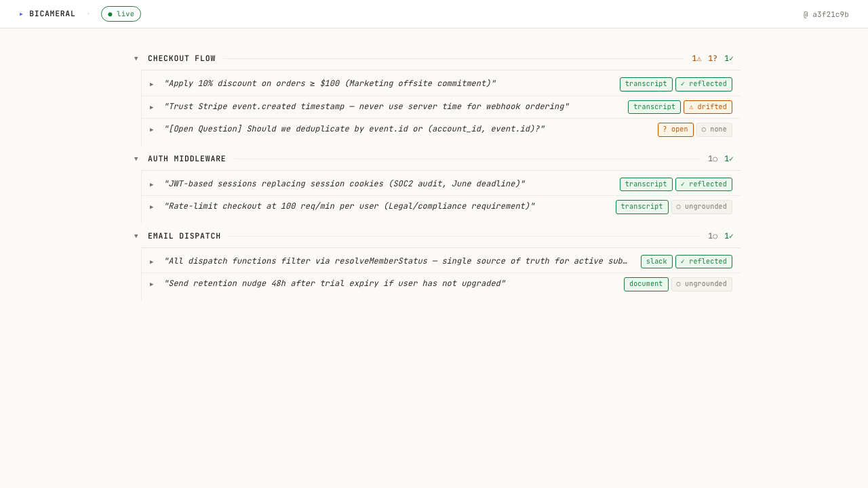Toggle the live status pill
The width and height of the screenshot is (868, 488).
click(121, 14)
